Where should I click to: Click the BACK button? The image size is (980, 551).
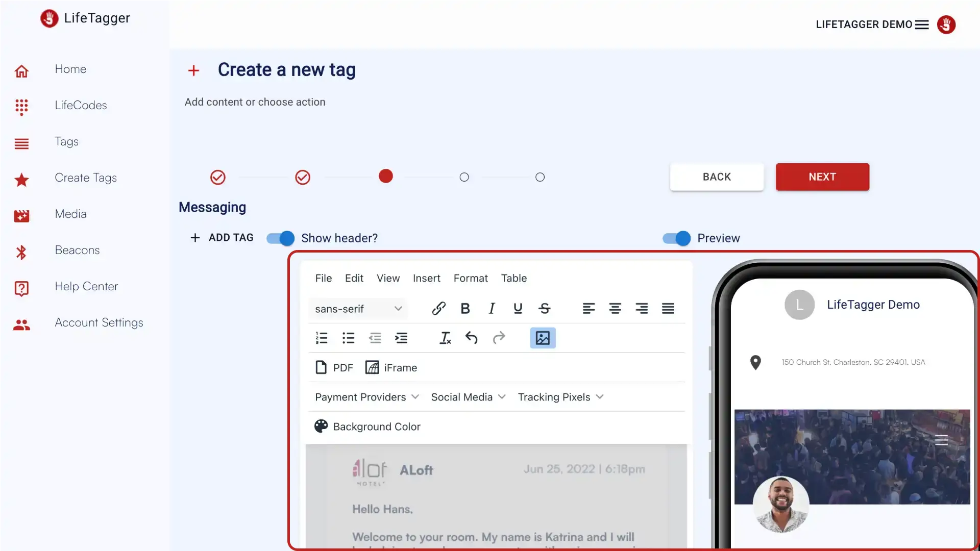(x=717, y=177)
